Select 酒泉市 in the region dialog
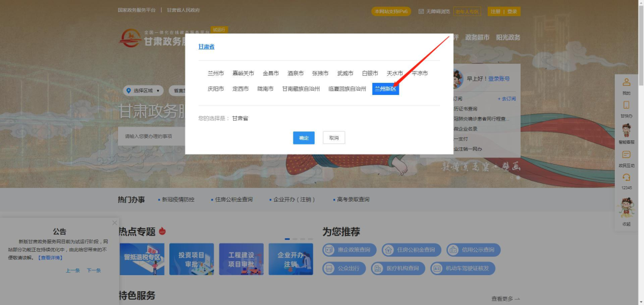644x305 pixels. [x=295, y=73]
